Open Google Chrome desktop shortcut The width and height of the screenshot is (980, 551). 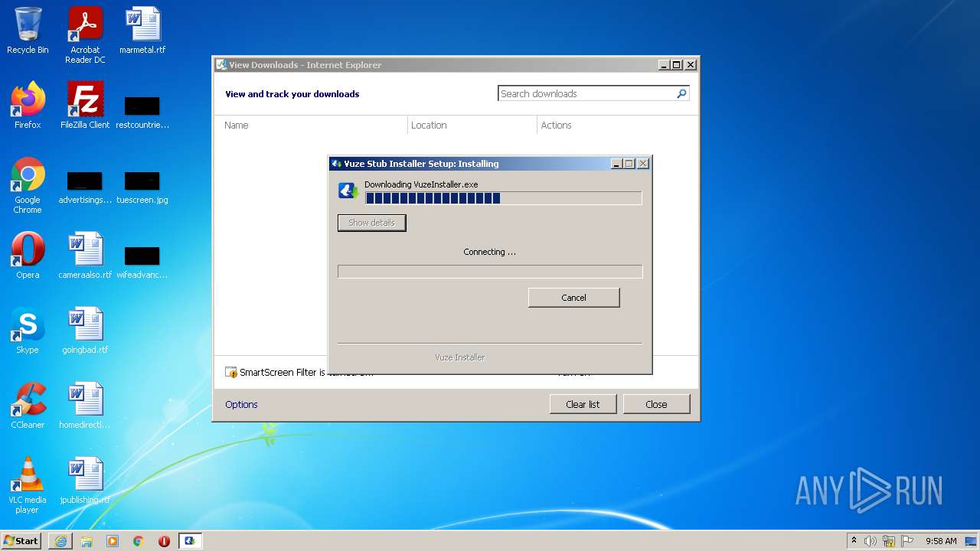28,185
